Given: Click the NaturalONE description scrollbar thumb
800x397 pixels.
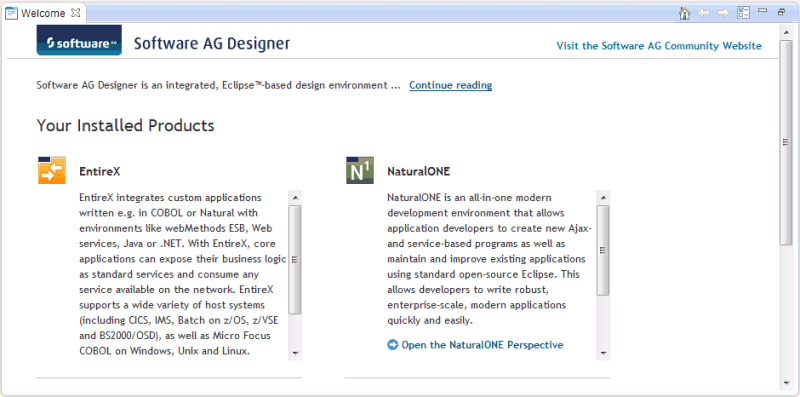Looking at the screenshot, I should (x=603, y=250).
